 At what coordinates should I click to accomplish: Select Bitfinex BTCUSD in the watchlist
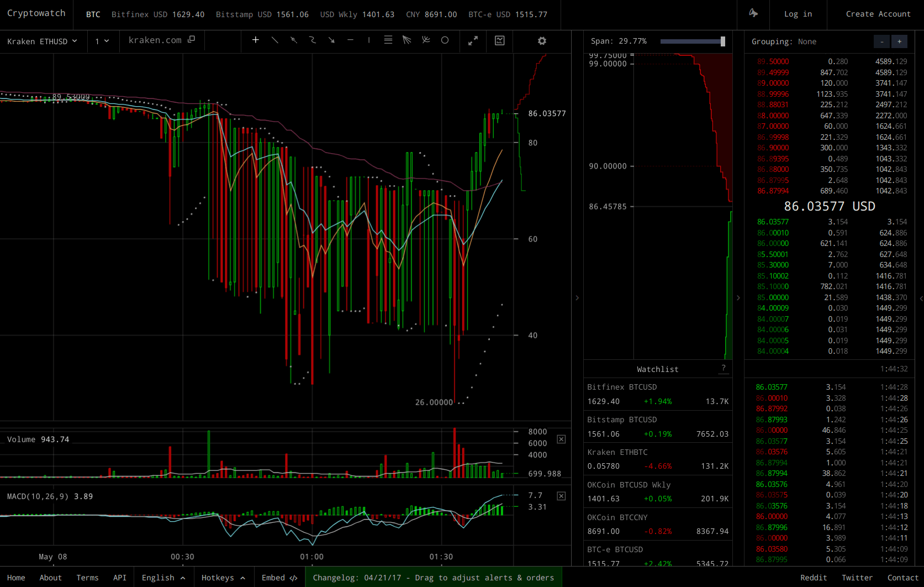pos(658,394)
